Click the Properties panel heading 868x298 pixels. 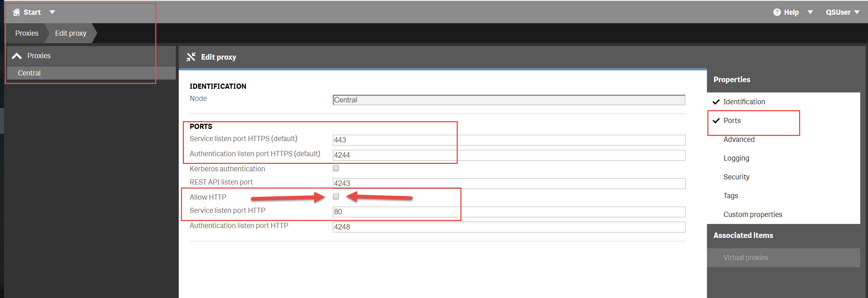pyautogui.click(x=732, y=80)
